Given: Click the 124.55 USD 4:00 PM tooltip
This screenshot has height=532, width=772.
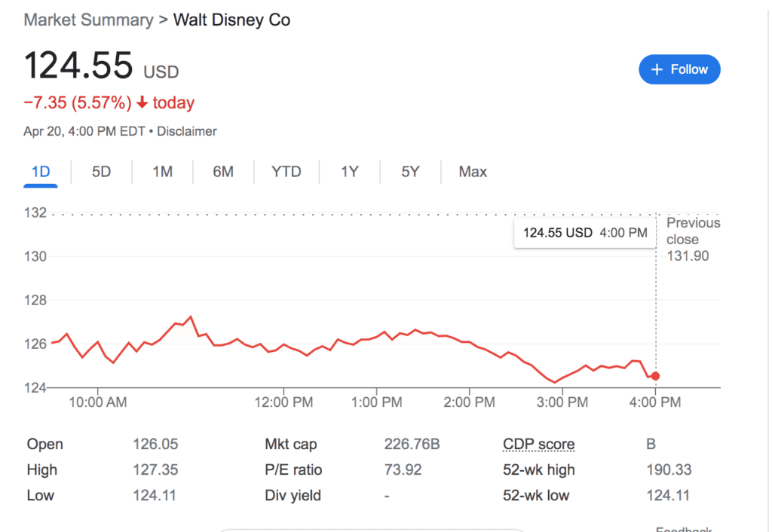Looking at the screenshot, I should pos(585,233).
